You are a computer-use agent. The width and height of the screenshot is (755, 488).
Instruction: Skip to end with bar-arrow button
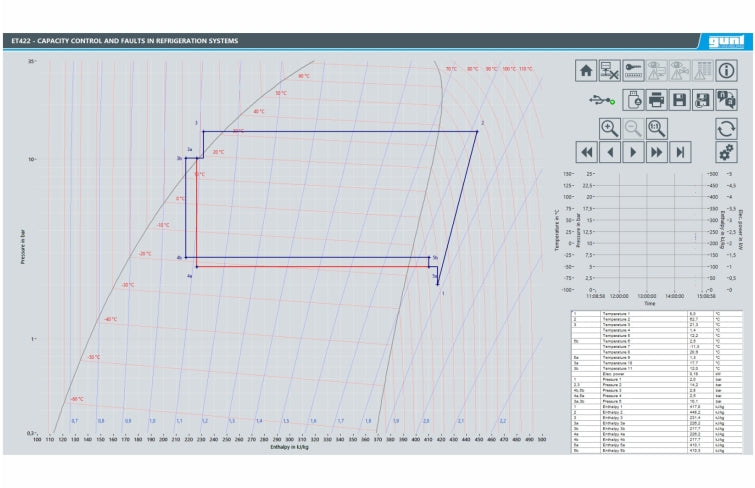click(x=679, y=152)
